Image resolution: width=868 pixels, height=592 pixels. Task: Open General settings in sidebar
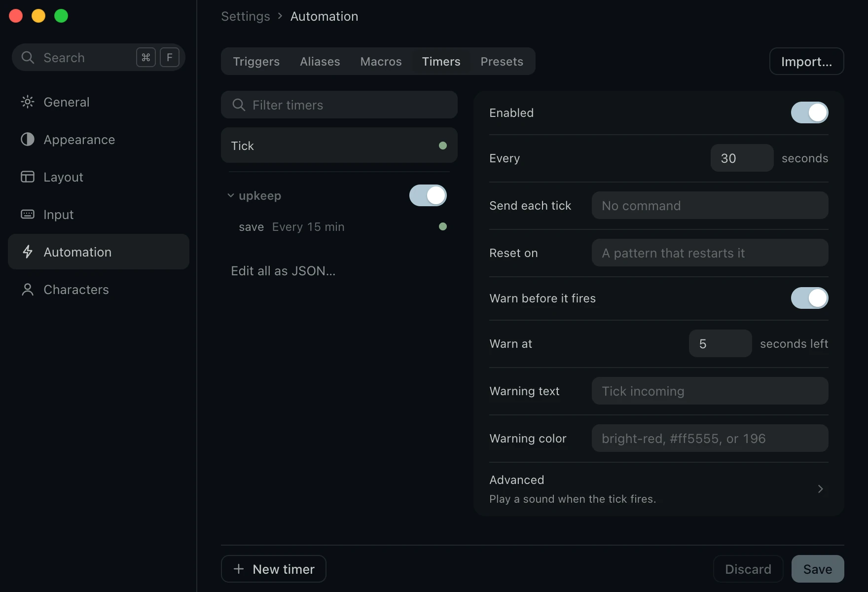coord(99,102)
